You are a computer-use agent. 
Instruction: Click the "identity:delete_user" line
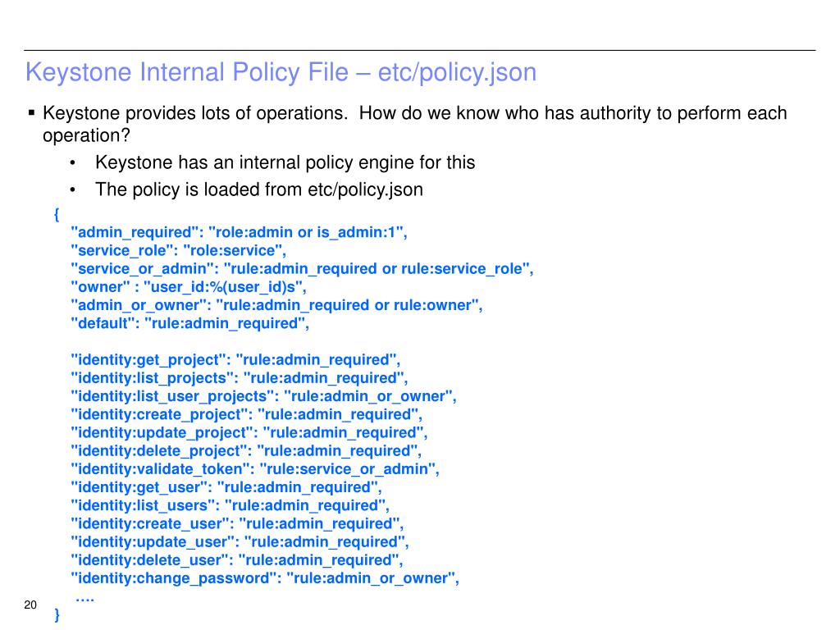237,560
